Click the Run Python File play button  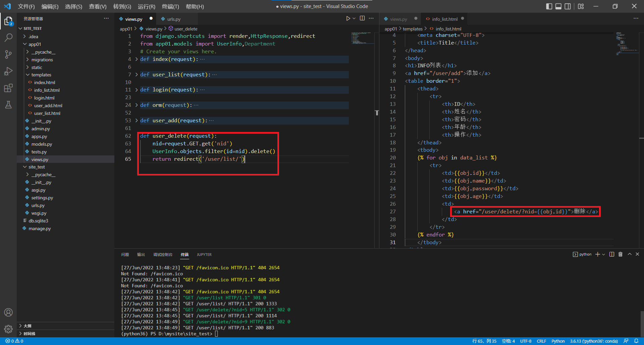click(x=348, y=18)
